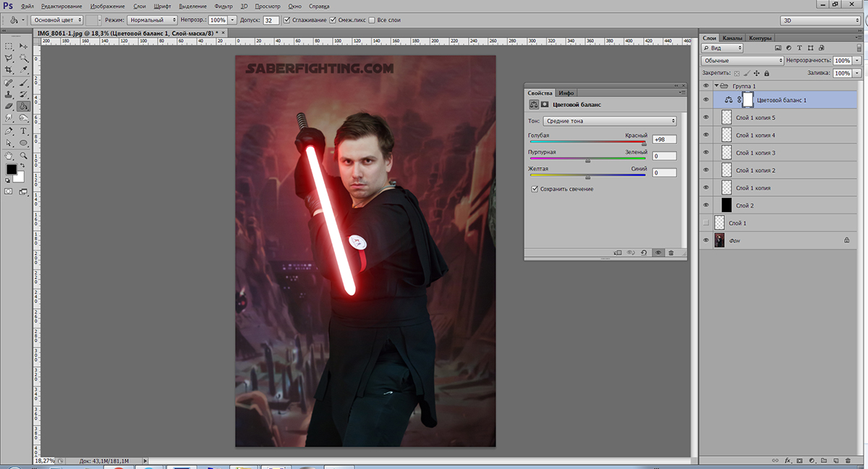
Task: Click the reset adjustment icon in Properties
Action: click(x=644, y=253)
